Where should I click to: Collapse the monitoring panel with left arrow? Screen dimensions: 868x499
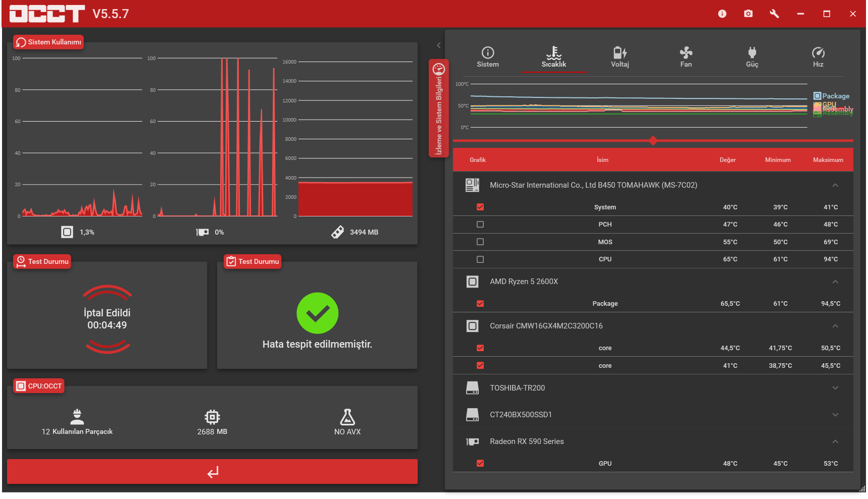pos(438,45)
